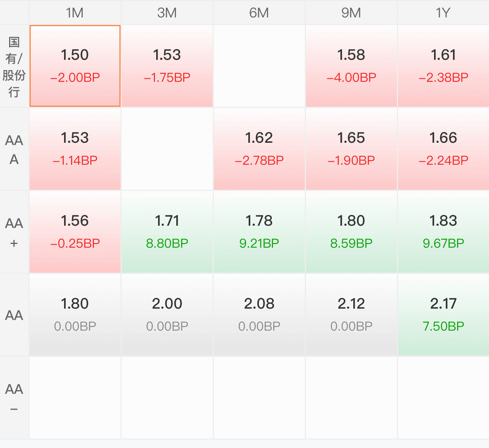The width and height of the screenshot is (489, 448).
Task: Open the 1.78 cell with 9.21BP
Action: 259,232
